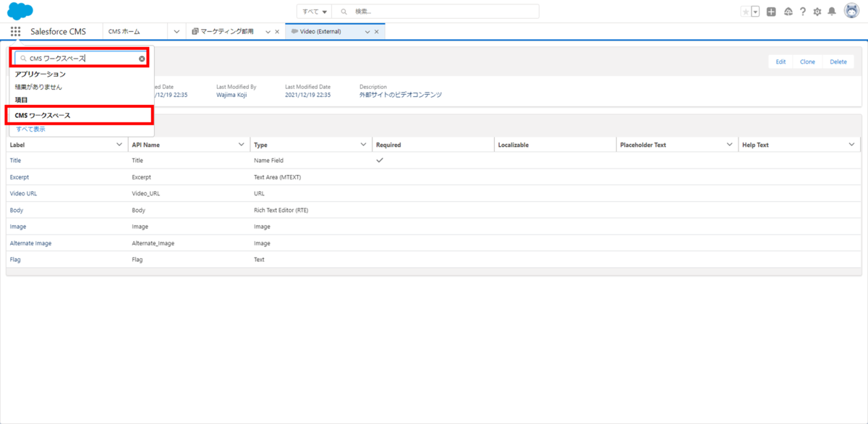Click the Name Field type cell
Viewport: 868px width, 424px height.
(268, 160)
